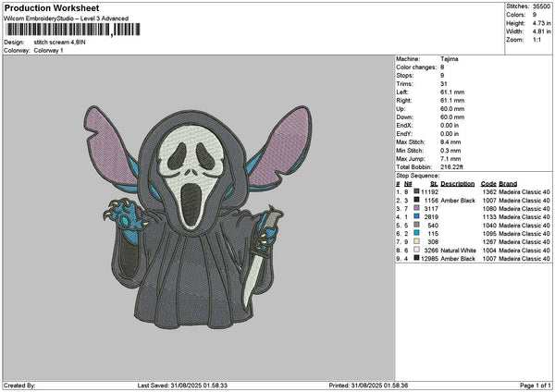Screen dimensions: 555x392
Task: Select the cream swatch for code 1267
Action: [416, 241]
